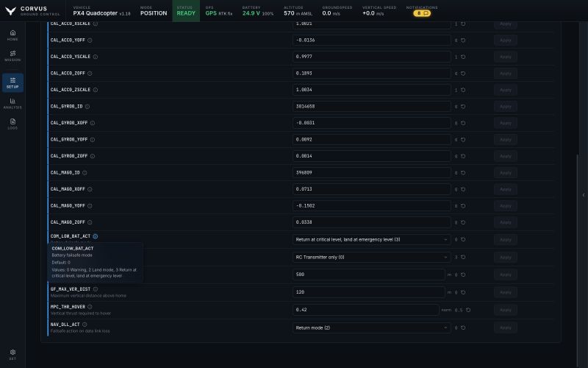This screenshot has width=588, height=368.
Task: Open the Home section in sidebar
Action: pyautogui.click(x=12, y=35)
